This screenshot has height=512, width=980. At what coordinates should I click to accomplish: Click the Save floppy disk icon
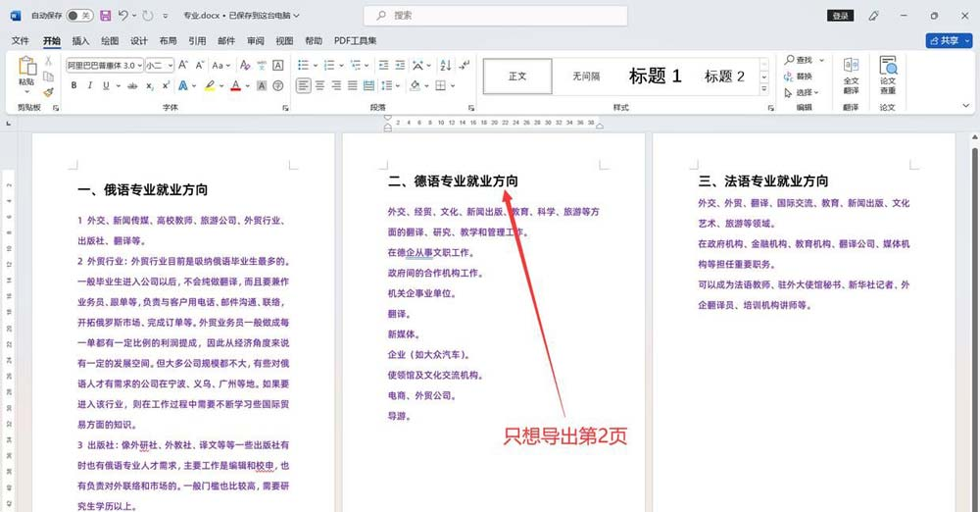click(105, 15)
